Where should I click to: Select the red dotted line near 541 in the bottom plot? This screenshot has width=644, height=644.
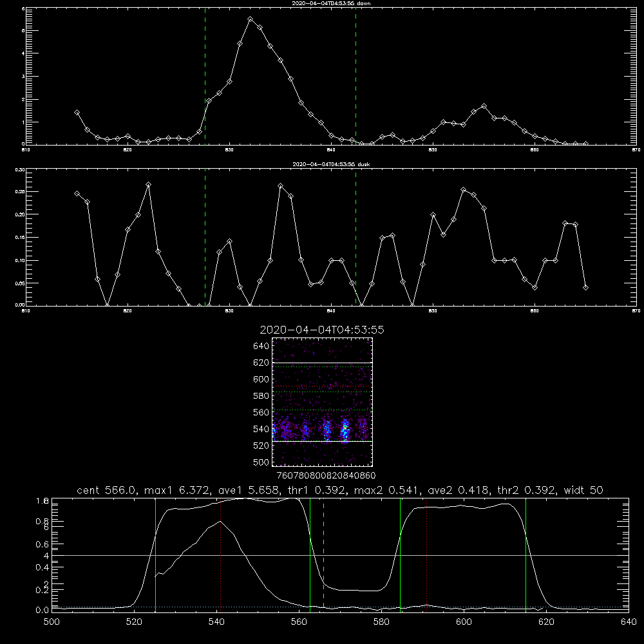click(220, 554)
